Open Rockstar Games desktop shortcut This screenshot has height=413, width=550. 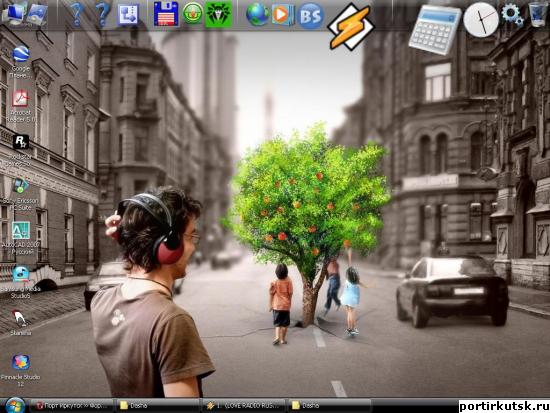21,150
